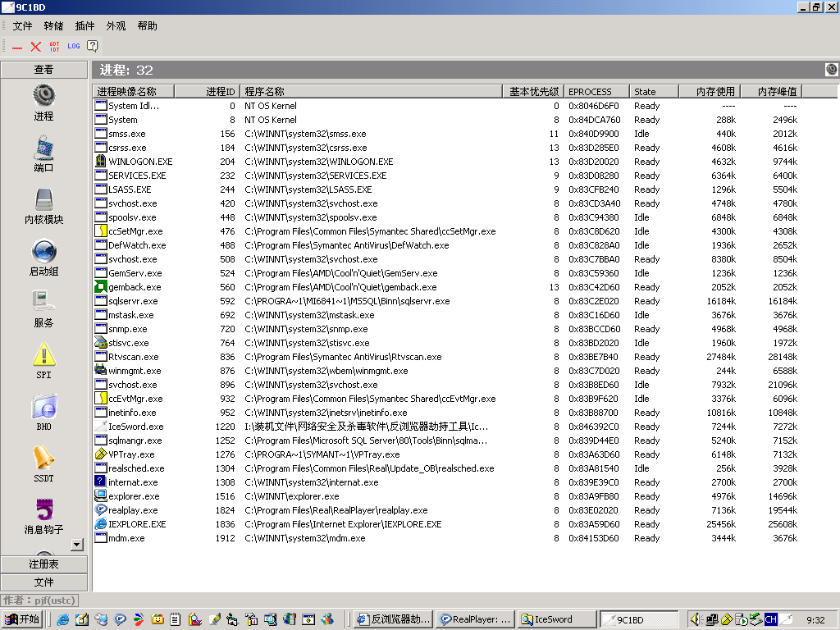This screenshot has height=630, width=840.
Task: Open the 插件 (Plugins) menu
Action: pos(84,26)
